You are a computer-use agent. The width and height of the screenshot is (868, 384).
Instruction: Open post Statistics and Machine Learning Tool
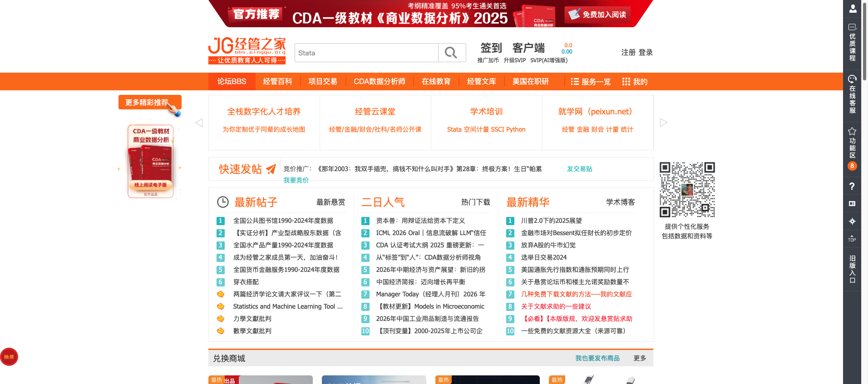[287, 306]
